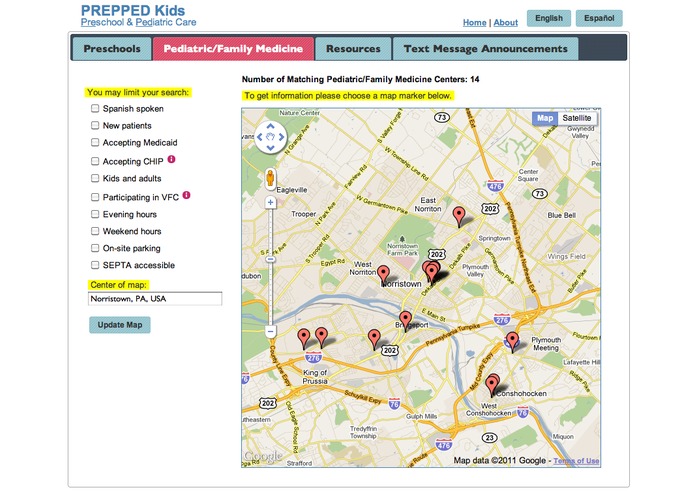Viewport: 695px width, 494px height.
Task: Toggle the Weekend hours filter
Action: pos(95,231)
